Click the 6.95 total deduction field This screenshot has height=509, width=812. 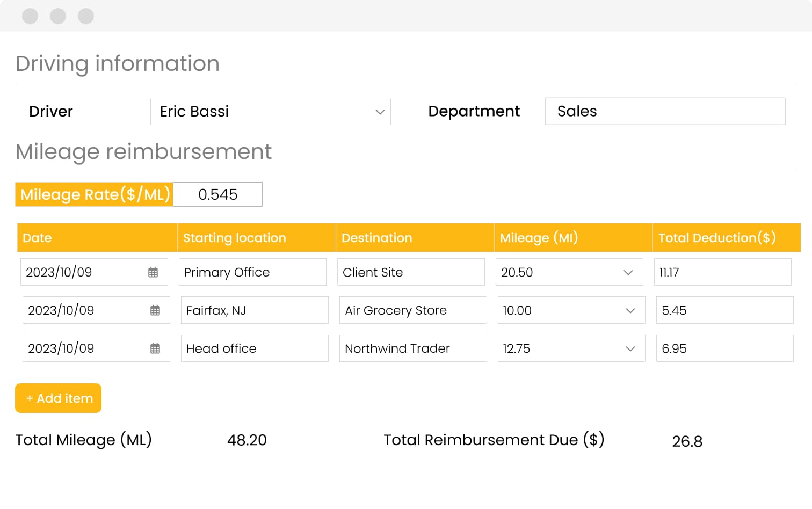point(724,348)
